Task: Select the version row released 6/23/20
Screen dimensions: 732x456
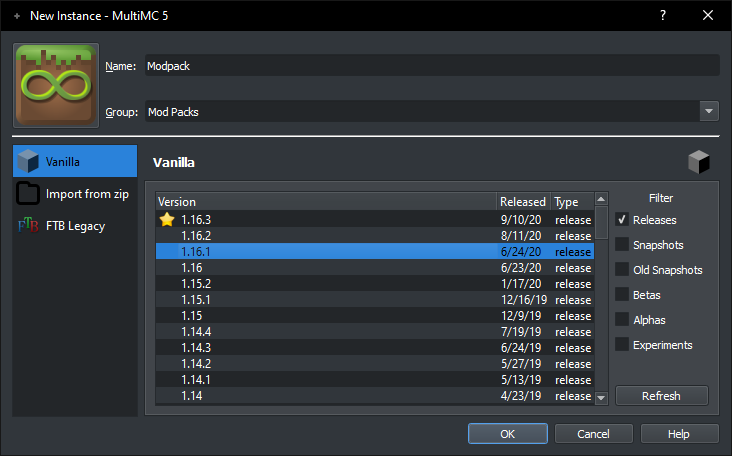Action: [x=375, y=267]
